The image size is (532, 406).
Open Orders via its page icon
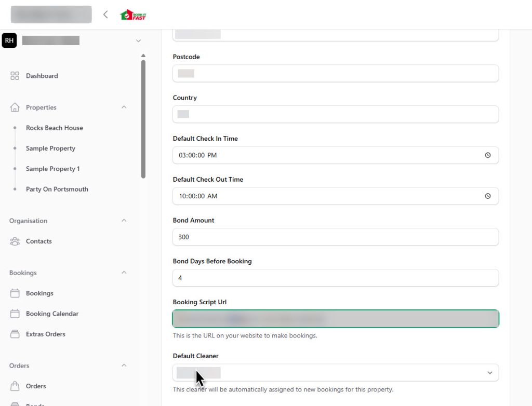tap(15, 386)
